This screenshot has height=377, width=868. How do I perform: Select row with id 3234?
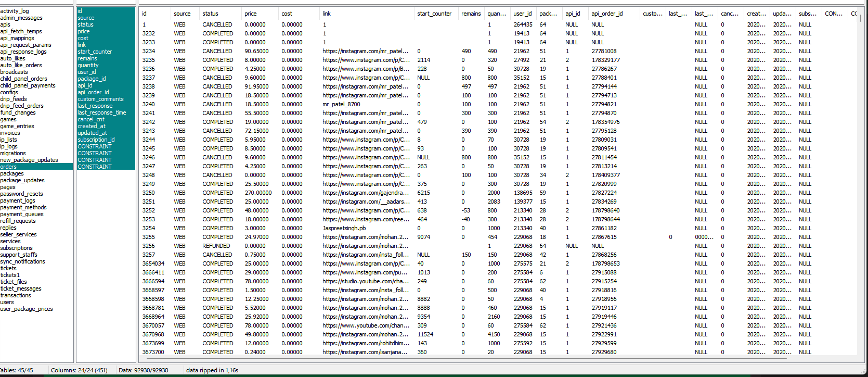click(x=149, y=51)
